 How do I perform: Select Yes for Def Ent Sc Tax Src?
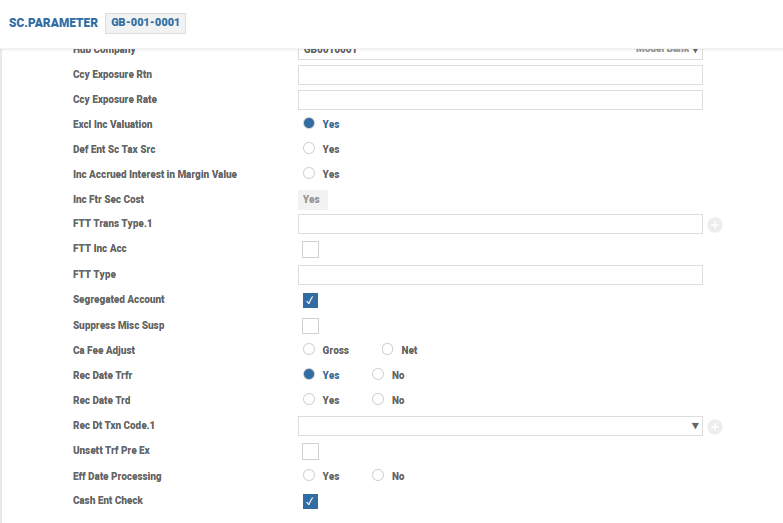(x=309, y=149)
